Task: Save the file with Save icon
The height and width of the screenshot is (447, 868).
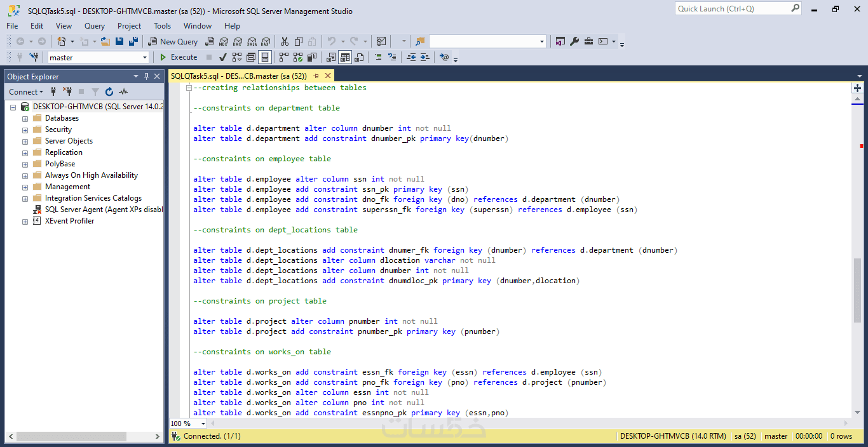Action: pos(119,41)
